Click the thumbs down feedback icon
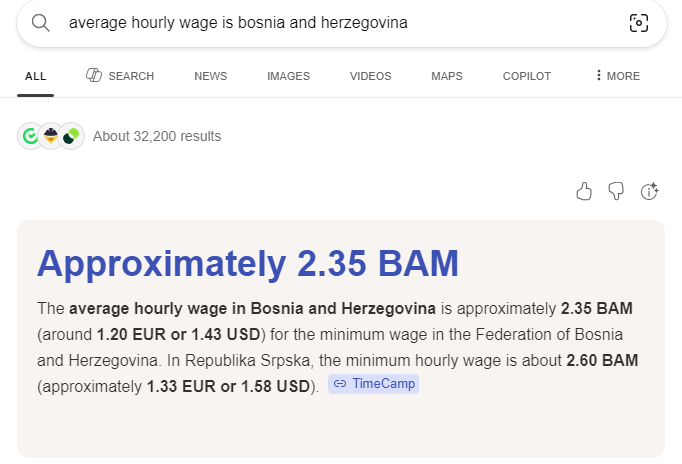 click(x=616, y=191)
